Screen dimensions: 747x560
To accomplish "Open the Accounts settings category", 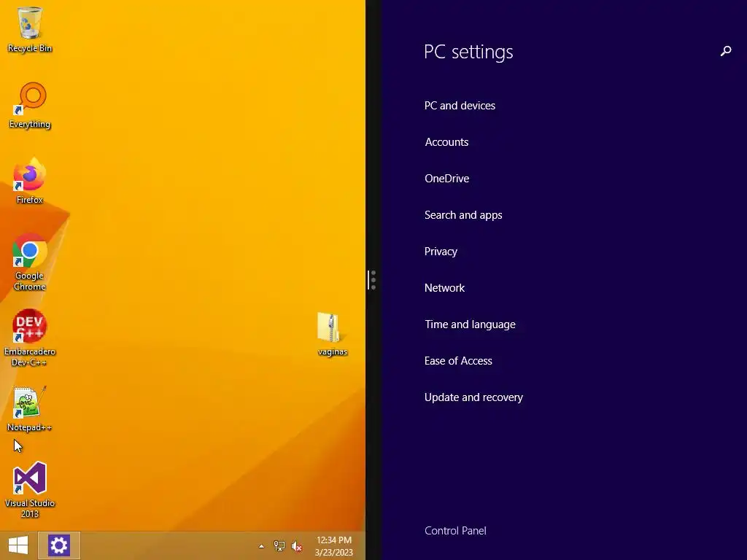I will [446, 142].
